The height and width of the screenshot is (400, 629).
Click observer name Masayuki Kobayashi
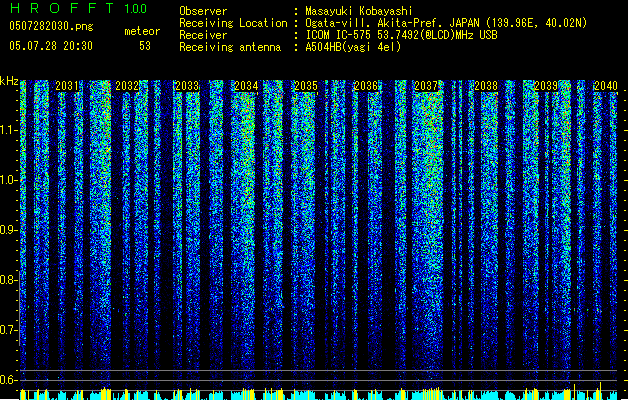pos(359,11)
